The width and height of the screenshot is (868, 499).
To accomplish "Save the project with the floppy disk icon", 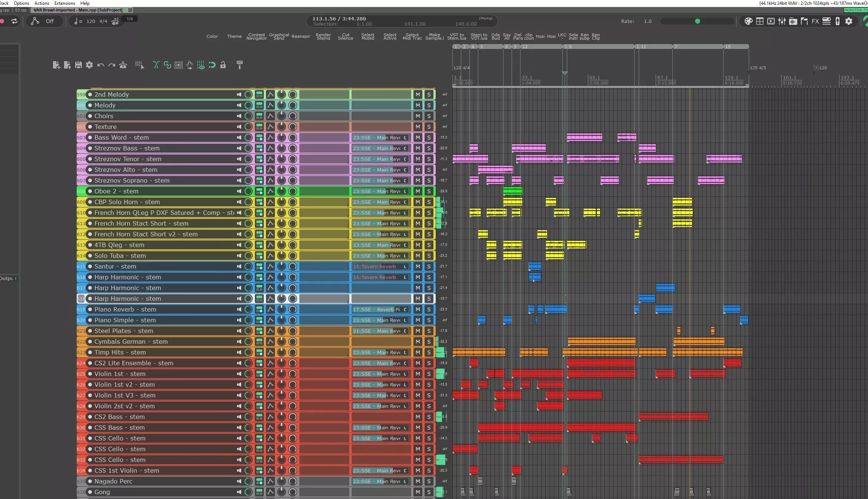I will pos(79,65).
